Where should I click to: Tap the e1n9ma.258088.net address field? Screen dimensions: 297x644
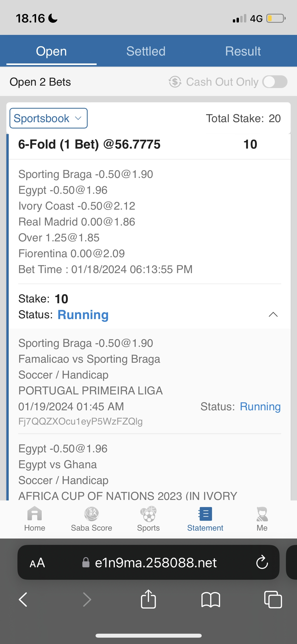coord(156,563)
